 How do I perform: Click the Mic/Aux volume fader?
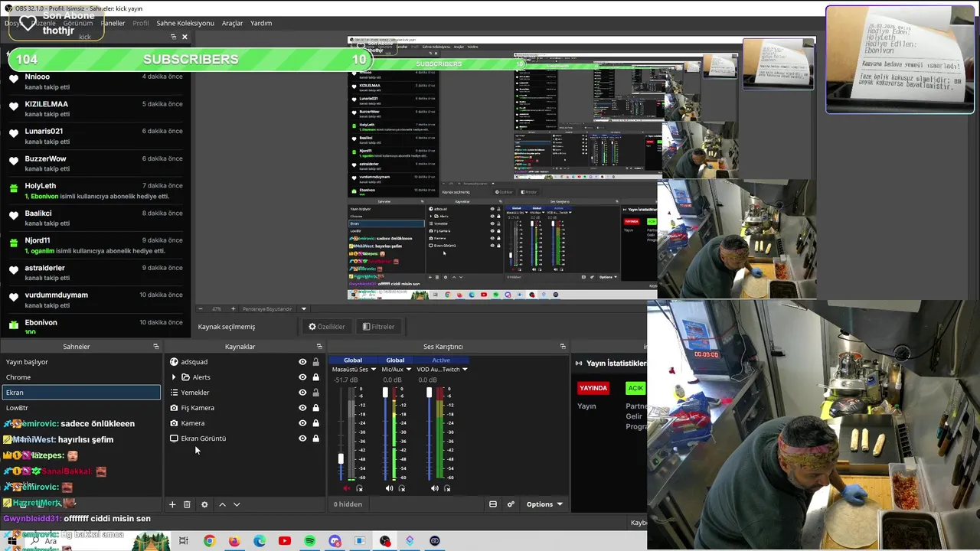pyautogui.click(x=385, y=393)
